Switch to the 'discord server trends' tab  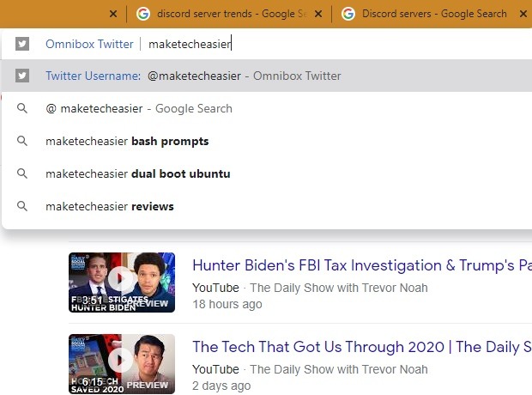[229, 14]
